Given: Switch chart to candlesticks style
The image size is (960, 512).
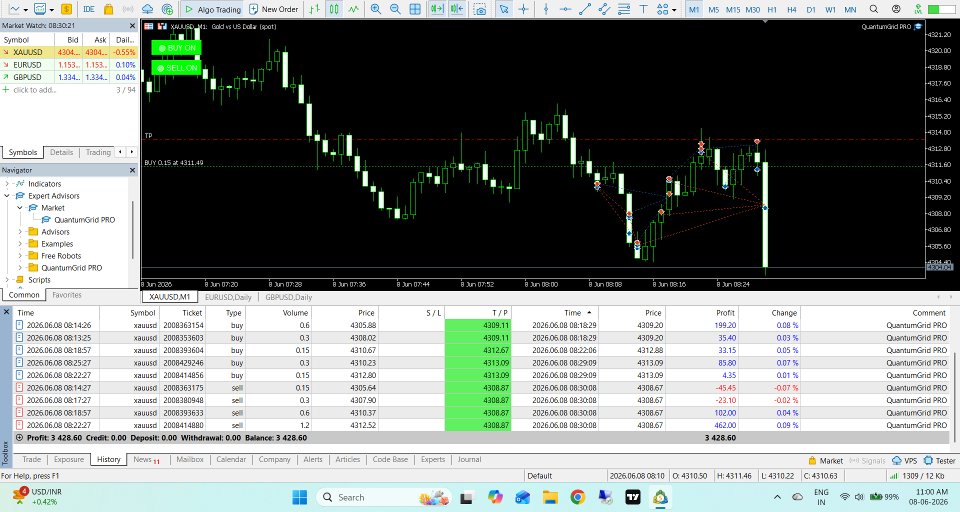Looking at the screenshot, I should click(x=334, y=9).
